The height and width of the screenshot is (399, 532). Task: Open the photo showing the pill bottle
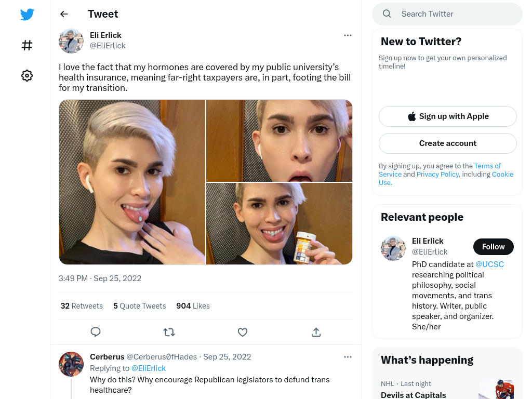pyautogui.click(x=279, y=224)
